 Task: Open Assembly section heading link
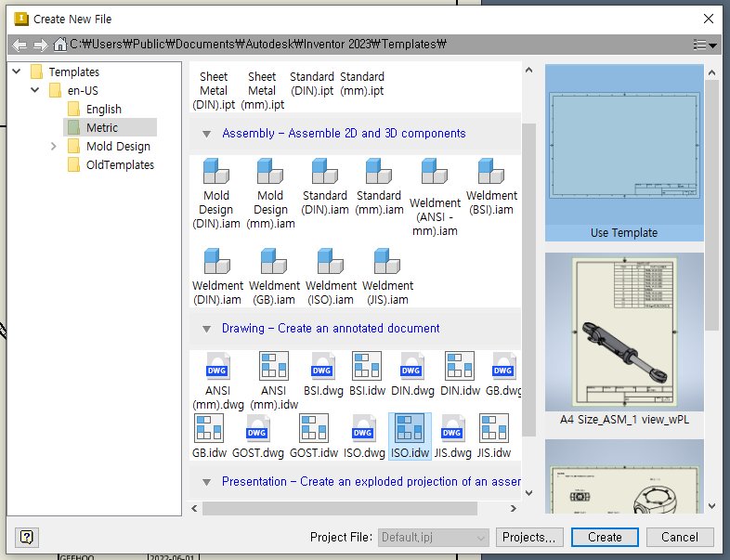tap(344, 134)
